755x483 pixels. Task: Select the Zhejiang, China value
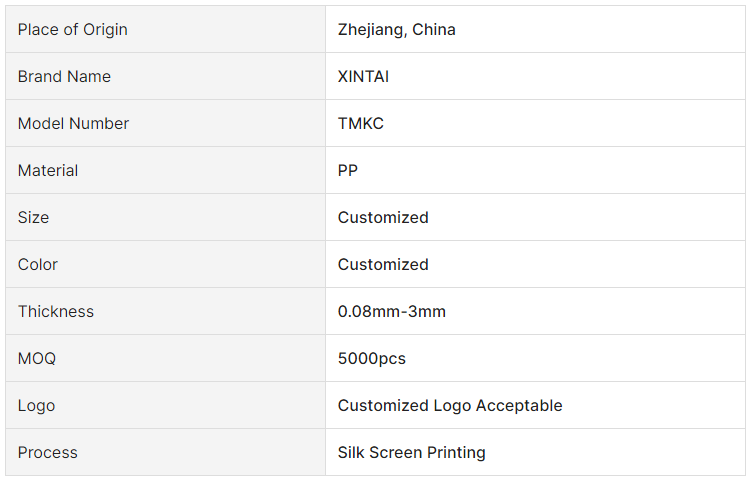[396, 29]
